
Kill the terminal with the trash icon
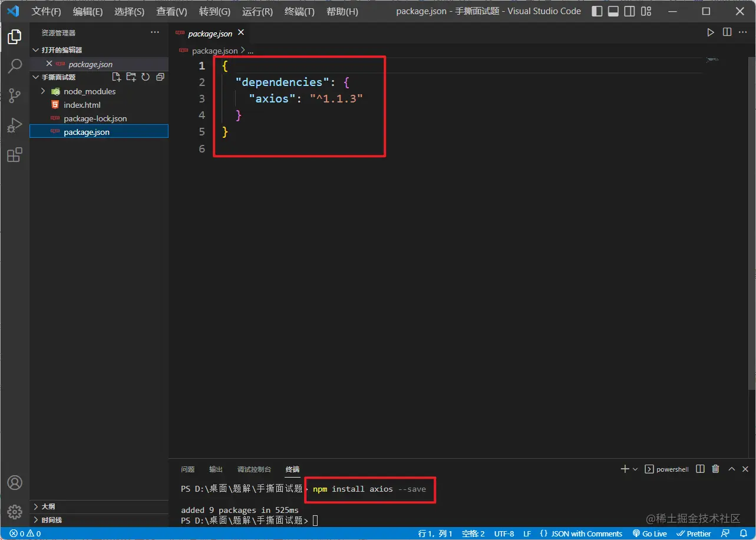[715, 469]
